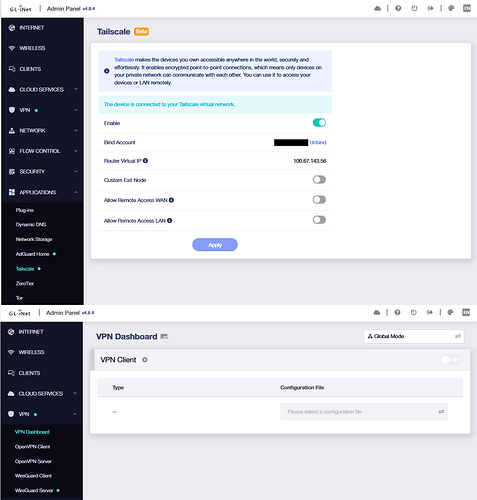The width and height of the screenshot is (477, 500).
Task: Enable Allow Remote Access LAN toggle
Action: pyautogui.click(x=319, y=220)
